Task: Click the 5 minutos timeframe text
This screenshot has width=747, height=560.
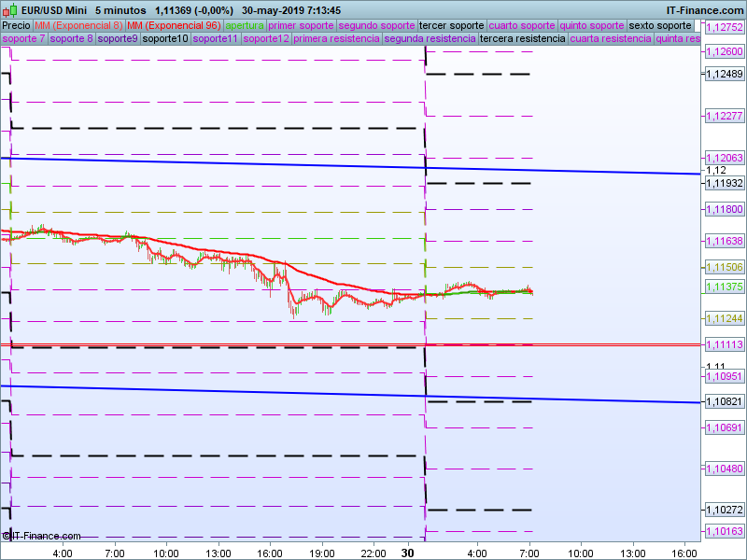Action: point(120,10)
